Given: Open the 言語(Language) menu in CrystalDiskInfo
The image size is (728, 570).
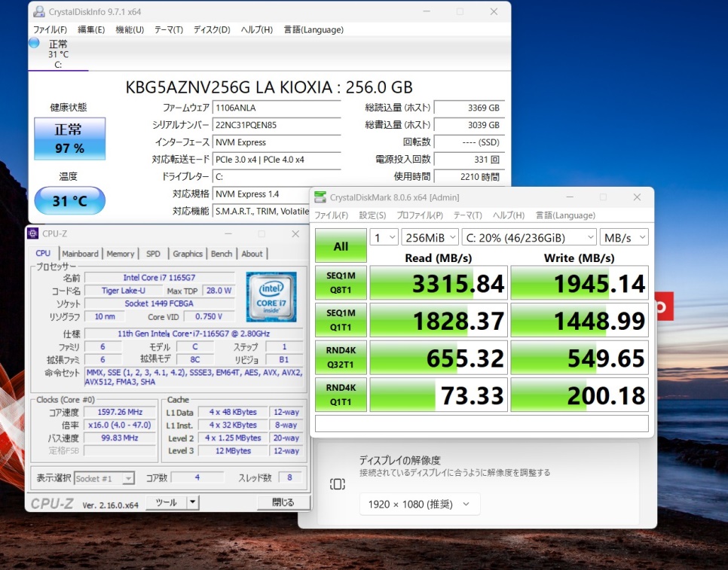Looking at the screenshot, I should click(x=314, y=29).
